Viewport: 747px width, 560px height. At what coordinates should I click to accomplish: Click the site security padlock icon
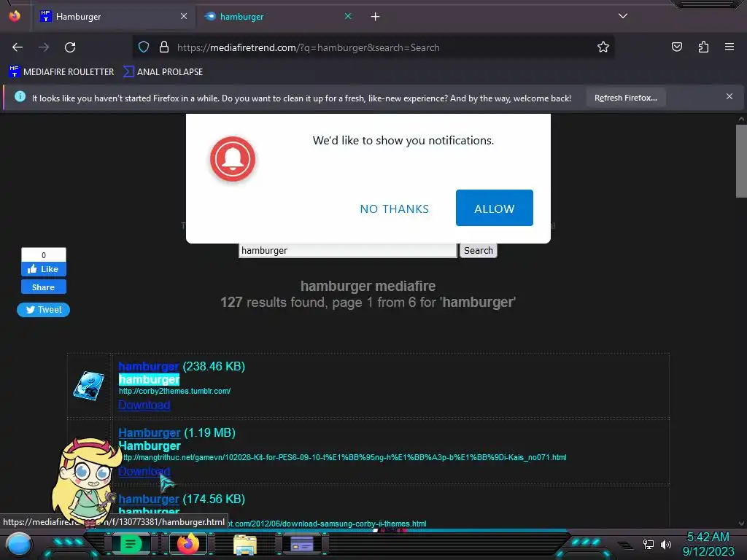[x=164, y=47]
